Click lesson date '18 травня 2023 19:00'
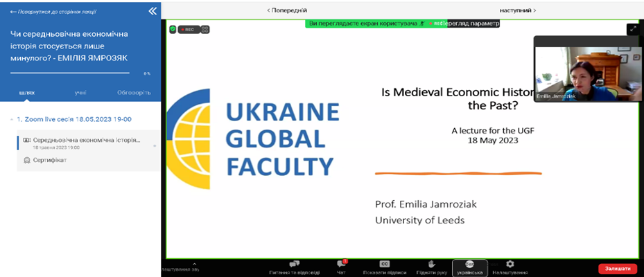 56,148
